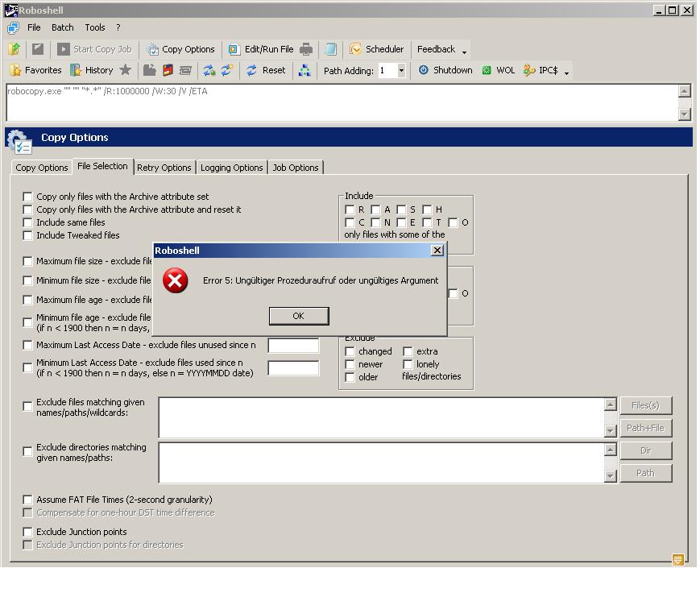Click the IPC$ toolbar button
The height and width of the screenshot is (589, 700).
pyautogui.click(x=541, y=70)
